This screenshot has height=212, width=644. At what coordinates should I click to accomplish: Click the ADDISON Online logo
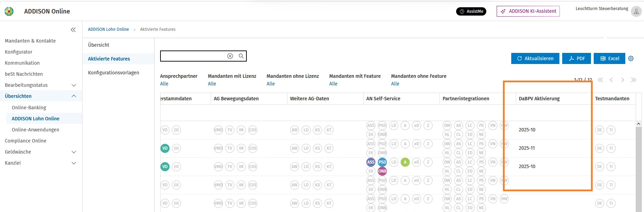pyautogui.click(x=9, y=11)
